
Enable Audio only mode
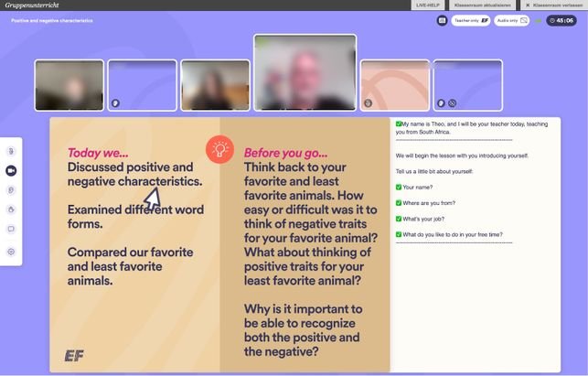click(511, 19)
